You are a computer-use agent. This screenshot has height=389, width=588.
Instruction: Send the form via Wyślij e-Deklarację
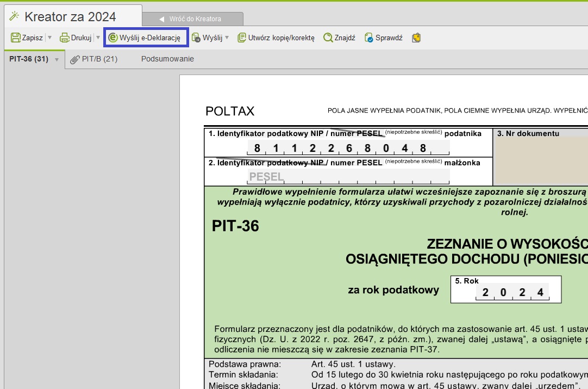point(145,38)
